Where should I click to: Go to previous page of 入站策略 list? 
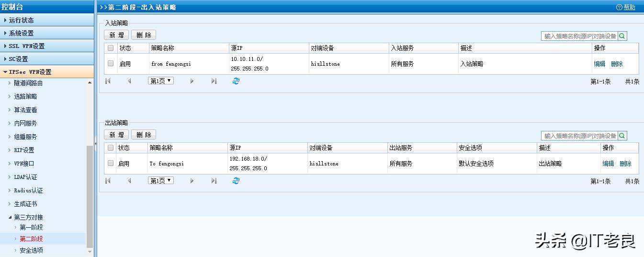pyautogui.click(x=129, y=81)
